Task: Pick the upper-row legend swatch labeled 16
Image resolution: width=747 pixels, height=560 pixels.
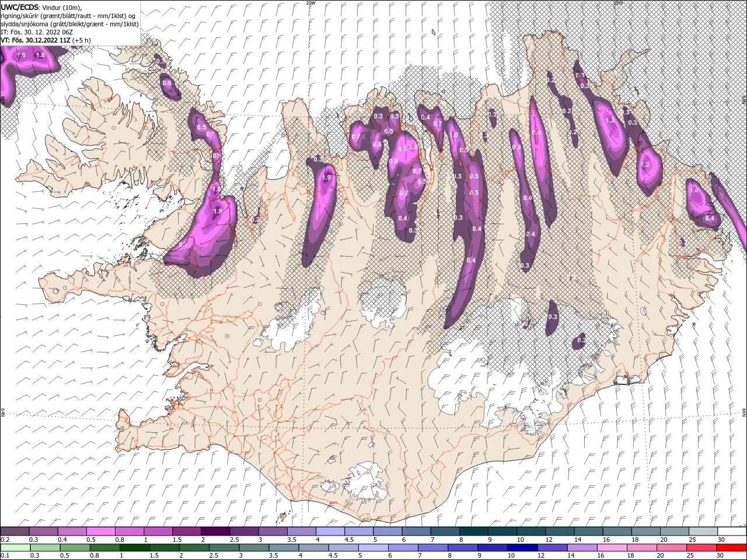Action: (x=617, y=531)
